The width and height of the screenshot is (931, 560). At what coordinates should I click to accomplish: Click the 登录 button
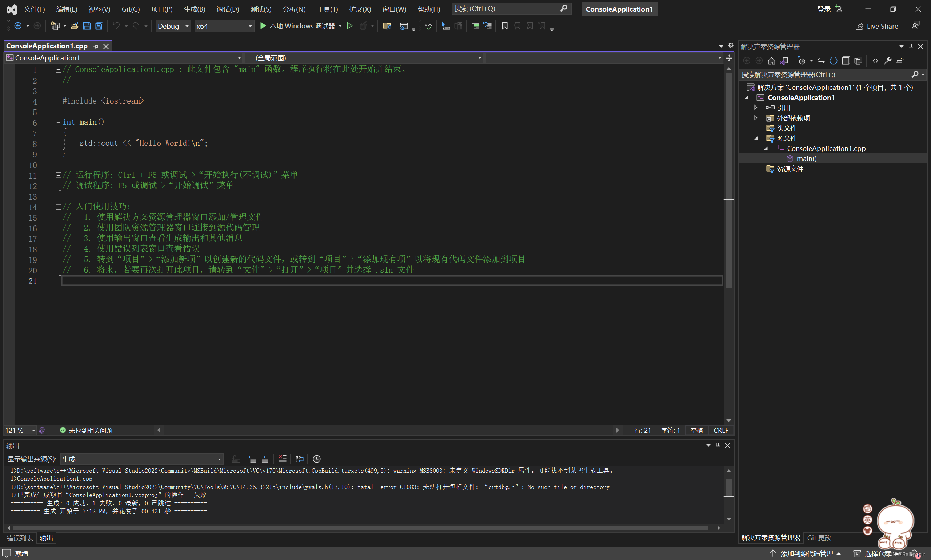tap(824, 8)
